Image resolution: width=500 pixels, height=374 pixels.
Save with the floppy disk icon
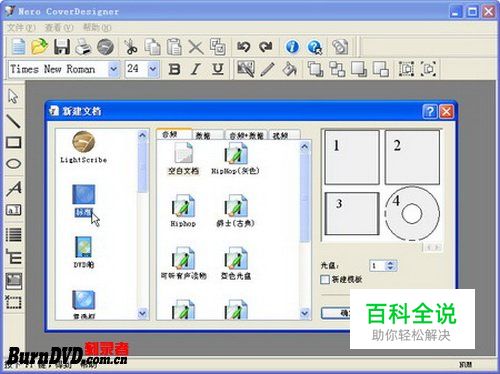click(62, 47)
